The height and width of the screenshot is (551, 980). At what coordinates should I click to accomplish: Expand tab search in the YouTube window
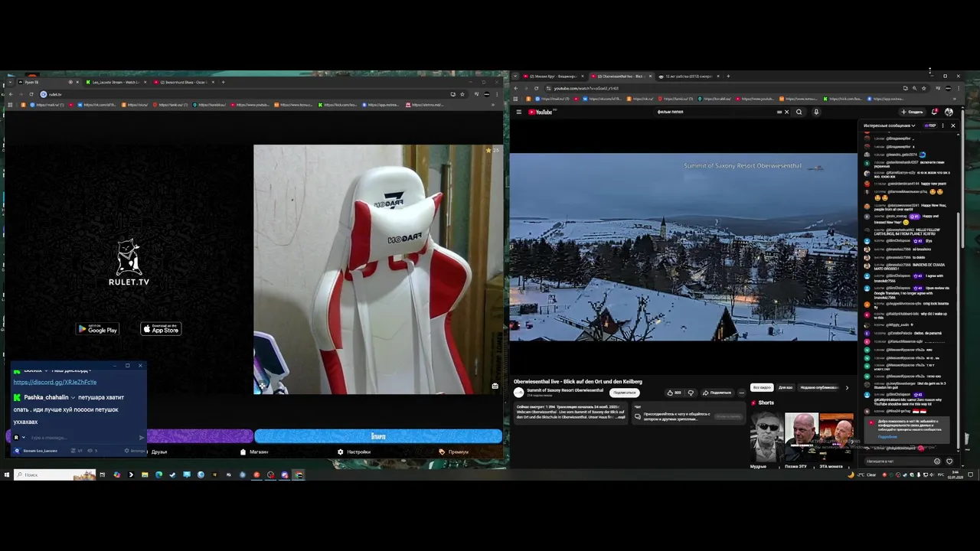[x=515, y=76]
